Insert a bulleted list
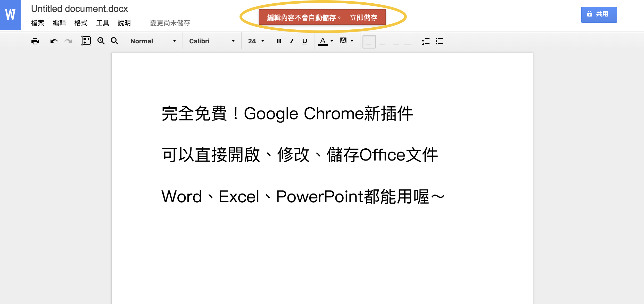644x304 pixels. [x=439, y=41]
